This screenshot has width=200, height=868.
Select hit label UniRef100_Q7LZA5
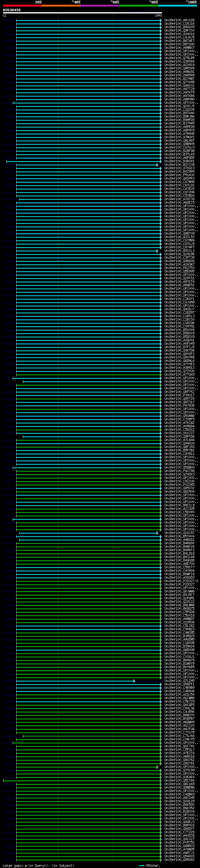pyautogui.click(x=179, y=681)
